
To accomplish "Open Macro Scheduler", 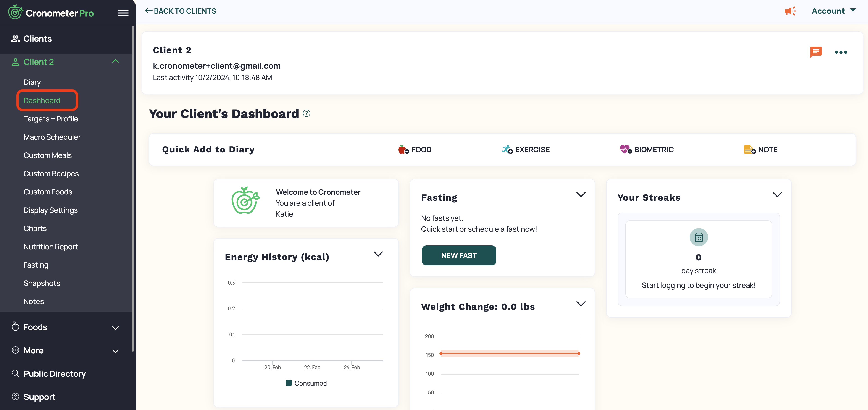I will (x=52, y=137).
